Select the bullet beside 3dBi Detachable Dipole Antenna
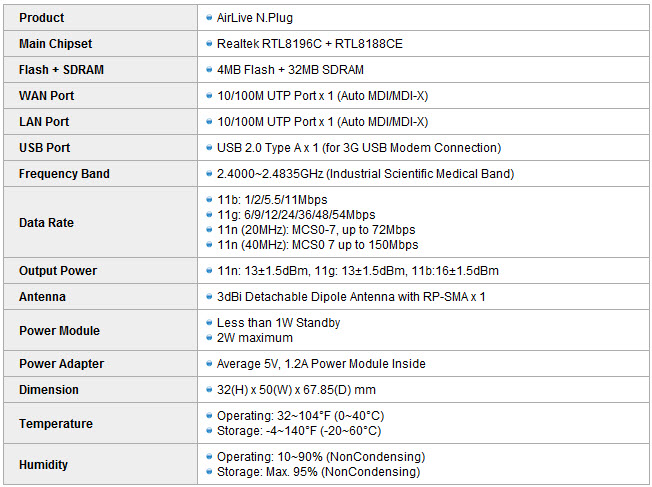Screen dimensions: 652x487 [x=209, y=297]
